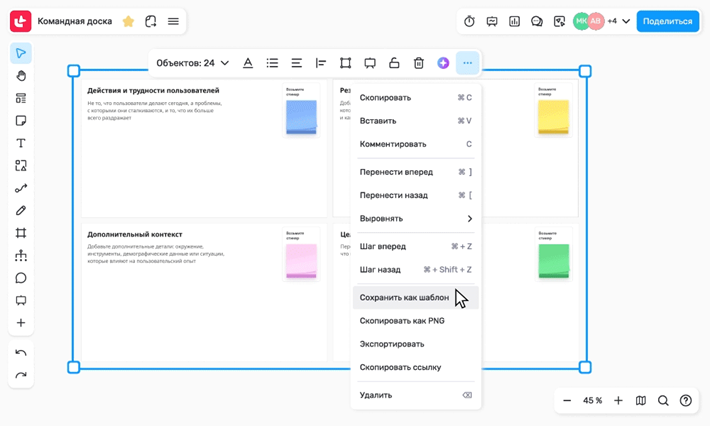
Task: Undo the last action
Action: [21, 353]
